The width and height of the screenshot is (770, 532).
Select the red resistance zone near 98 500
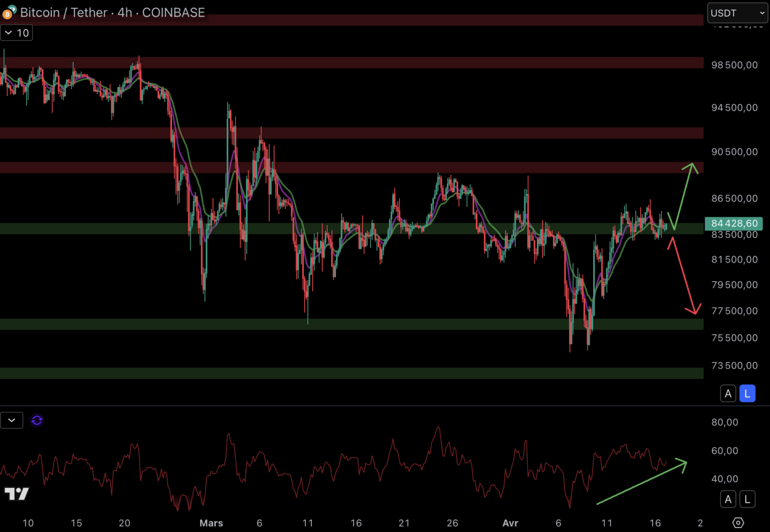pos(352,63)
